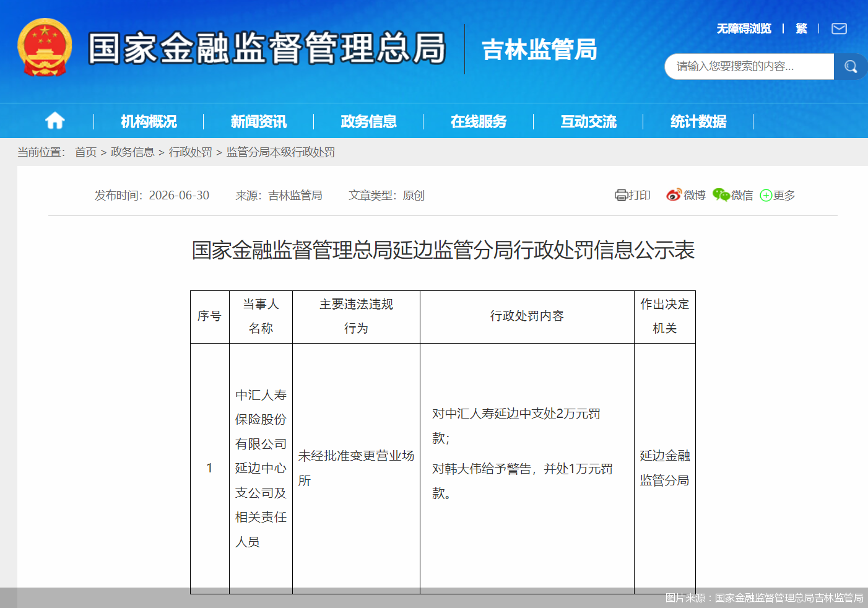Open 无障碍浏览 accessibility mode

pos(744,28)
